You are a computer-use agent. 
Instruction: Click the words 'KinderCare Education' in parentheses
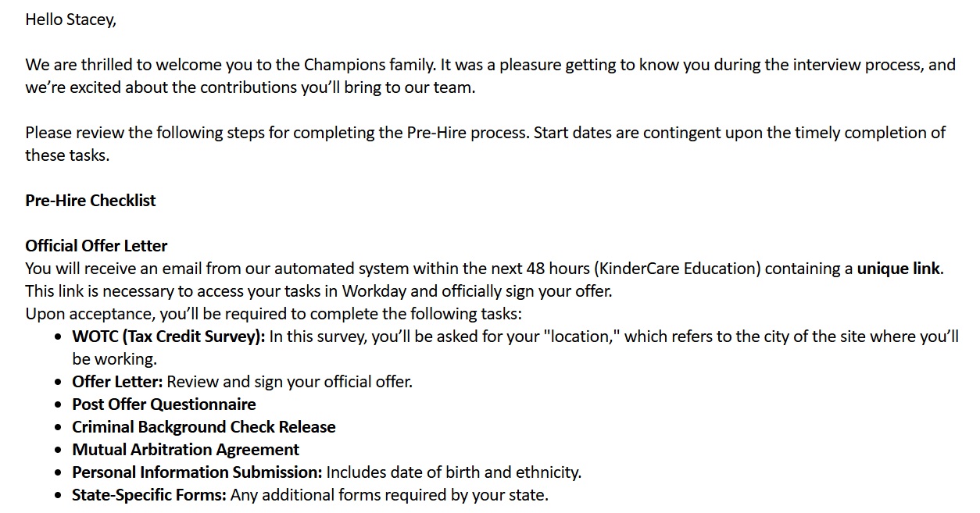[677, 269]
